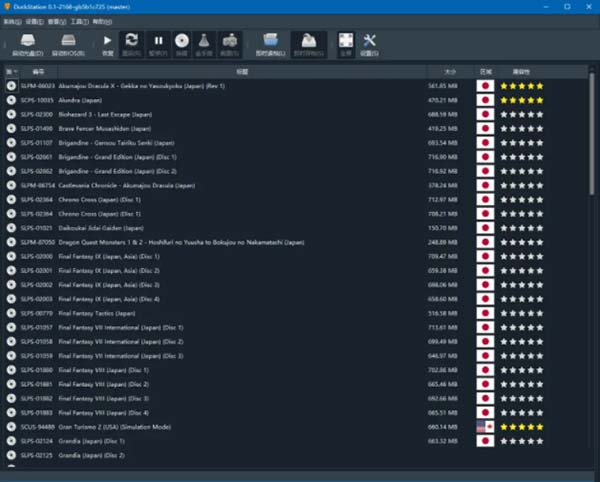This screenshot has width=600, height=482.
Task: Click the Load State folder icon
Action: pyautogui.click(x=267, y=42)
